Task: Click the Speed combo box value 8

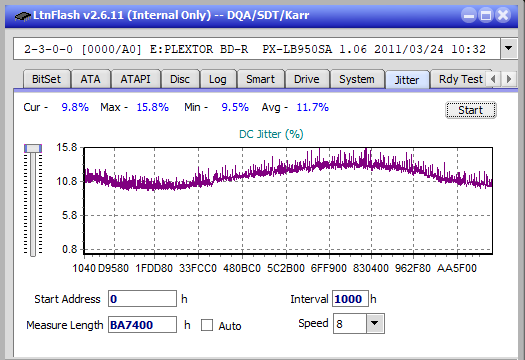Action: 350,324
